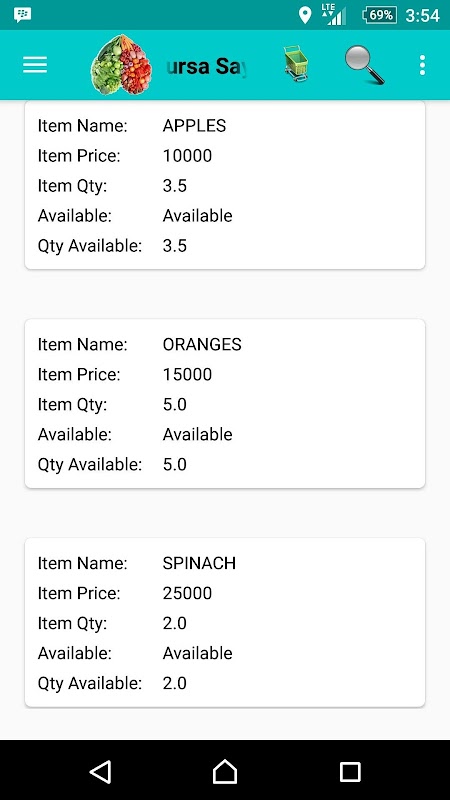Viewport: 450px width, 800px height.
Task: Open the hamburger navigation menu
Action: click(35, 65)
